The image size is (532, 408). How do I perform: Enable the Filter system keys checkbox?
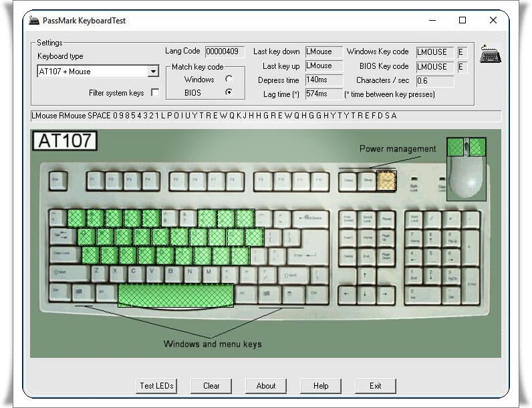(155, 92)
